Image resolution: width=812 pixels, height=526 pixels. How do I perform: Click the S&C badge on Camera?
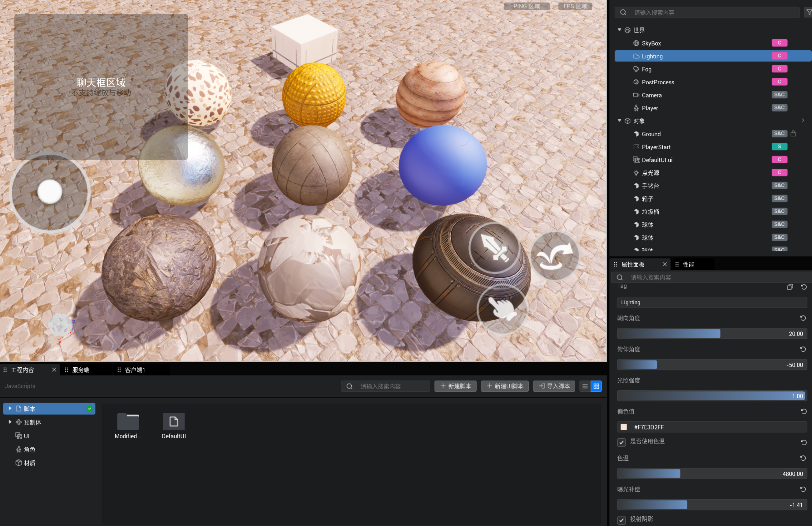[779, 95]
